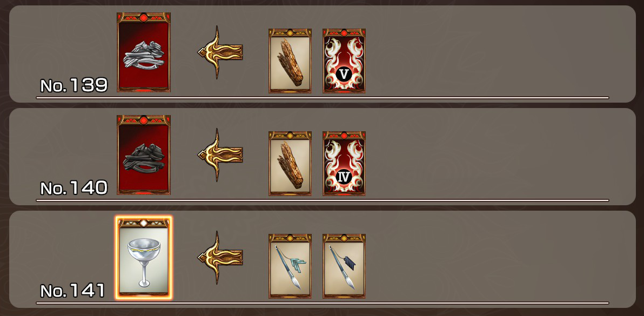Screen dimensions: 644x316
Task: Select the silver metal bundle card in No.139
Action: point(144,52)
